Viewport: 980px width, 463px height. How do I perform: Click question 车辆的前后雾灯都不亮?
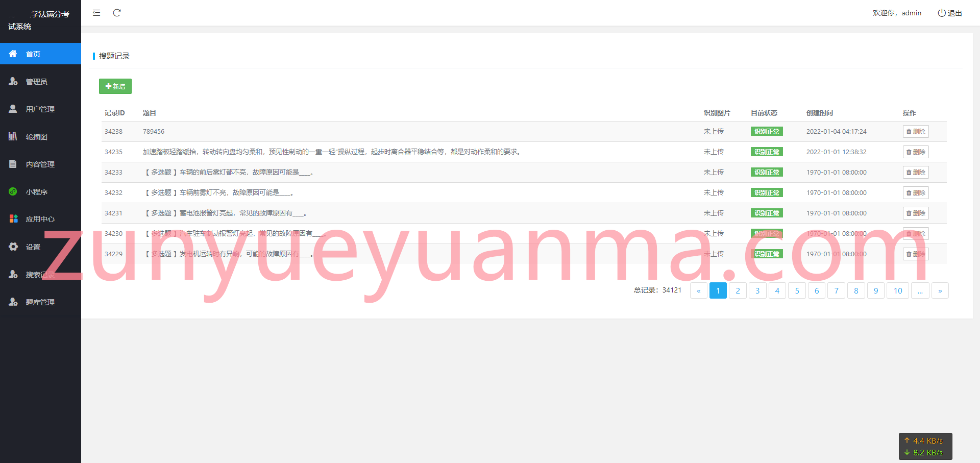[228, 172]
